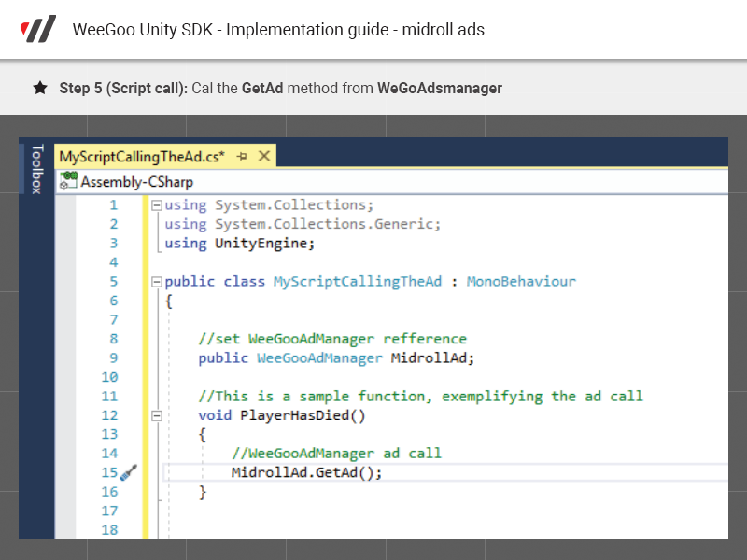This screenshot has height=560, width=747.
Task: Click the bold 'WeGoAdsmanager' text in step description
Action: coord(440,88)
